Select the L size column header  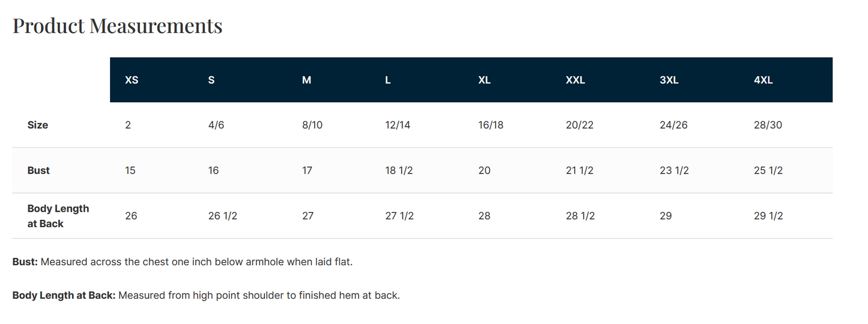coord(388,80)
